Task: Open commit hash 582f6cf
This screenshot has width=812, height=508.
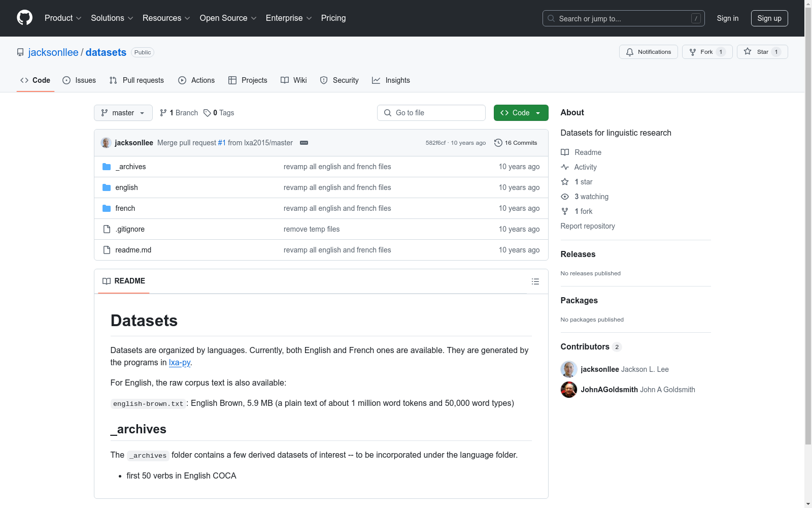Action: [x=435, y=143]
